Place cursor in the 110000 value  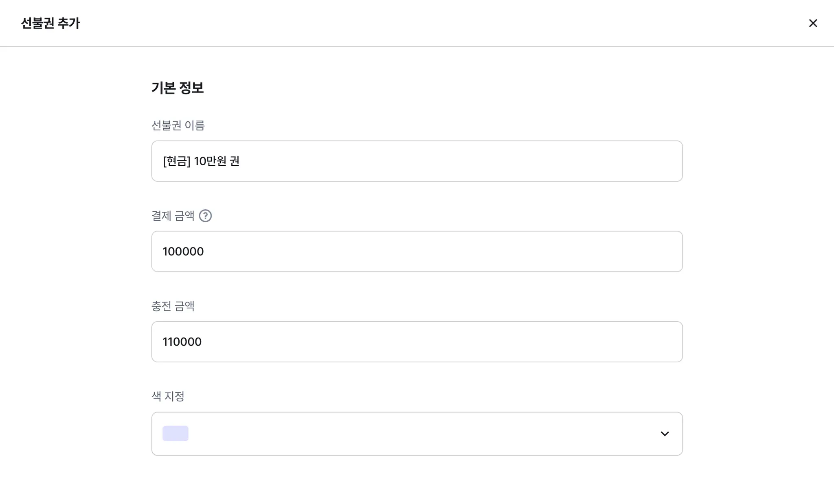[x=182, y=342]
